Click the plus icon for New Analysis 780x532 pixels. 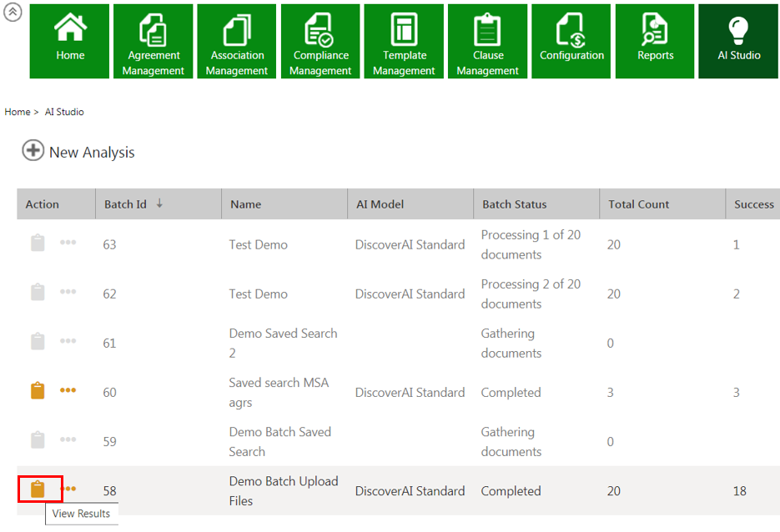click(33, 151)
